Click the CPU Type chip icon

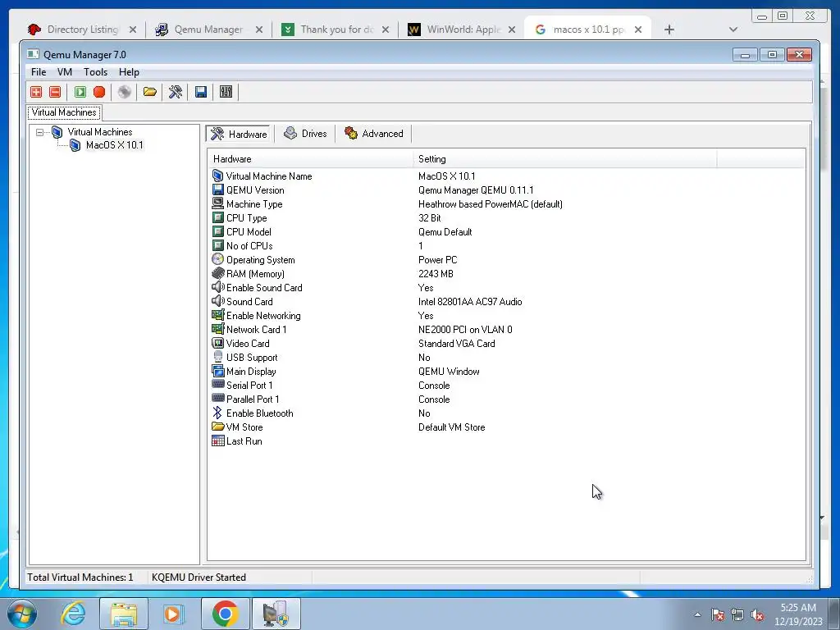[217, 217]
